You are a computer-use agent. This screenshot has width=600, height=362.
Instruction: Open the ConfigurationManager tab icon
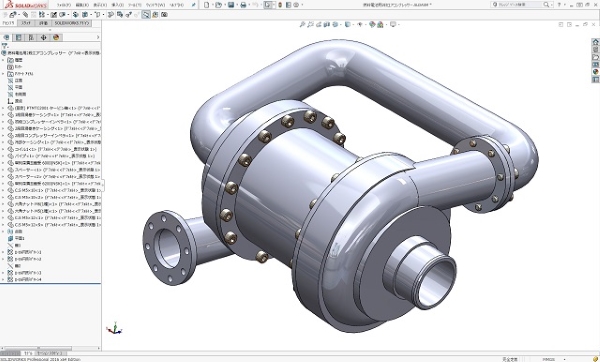click(x=31, y=38)
